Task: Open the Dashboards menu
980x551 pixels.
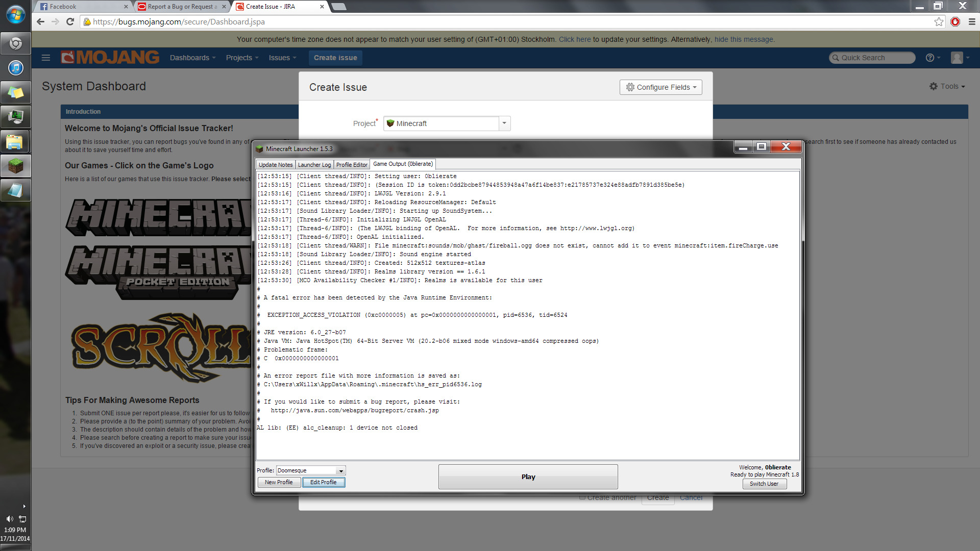Action: click(192, 58)
